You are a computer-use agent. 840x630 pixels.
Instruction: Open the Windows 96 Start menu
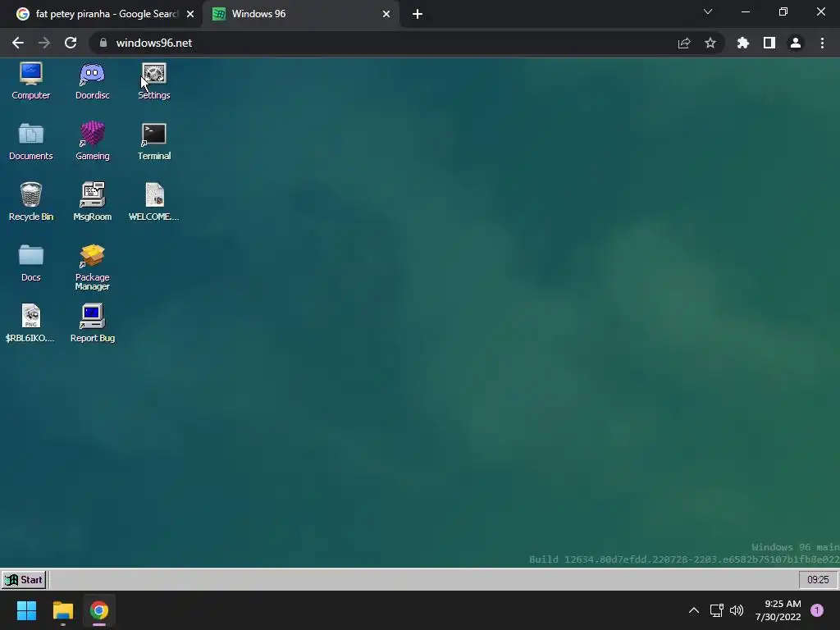click(x=24, y=580)
